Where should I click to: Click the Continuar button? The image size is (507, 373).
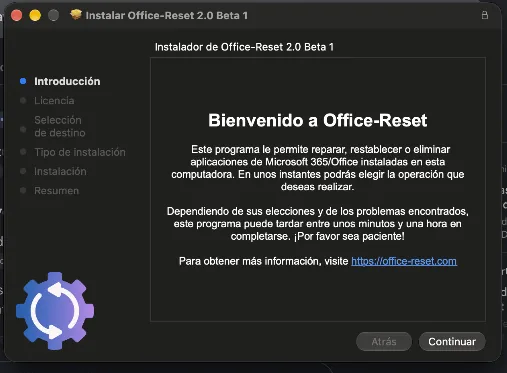click(x=452, y=341)
